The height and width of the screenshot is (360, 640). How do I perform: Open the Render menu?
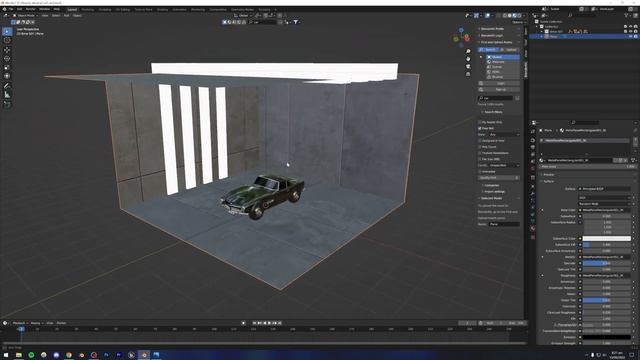click(x=31, y=9)
